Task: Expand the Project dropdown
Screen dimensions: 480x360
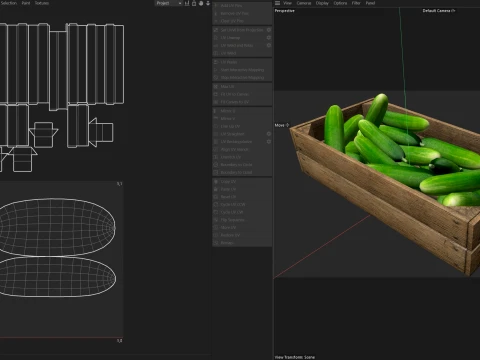Action: (169, 3)
